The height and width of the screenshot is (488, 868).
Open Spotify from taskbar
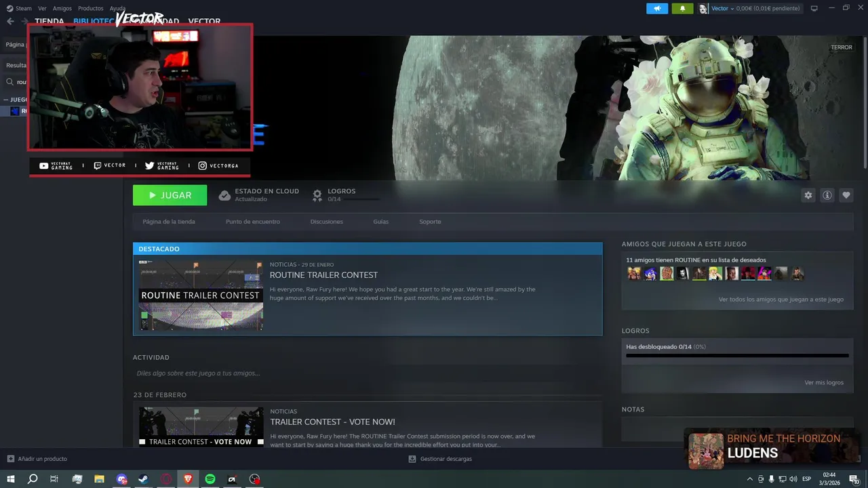[x=210, y=479]
